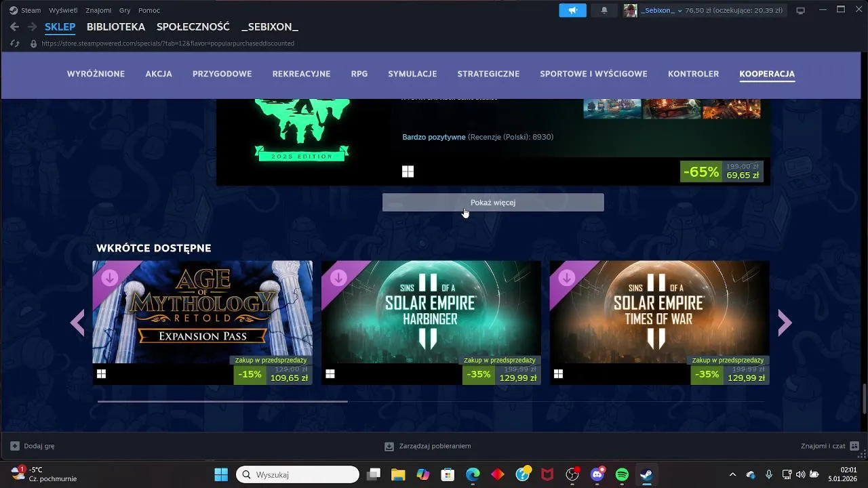868x488 pixels.
Task: Reload the store page
Action: (15, 43)
